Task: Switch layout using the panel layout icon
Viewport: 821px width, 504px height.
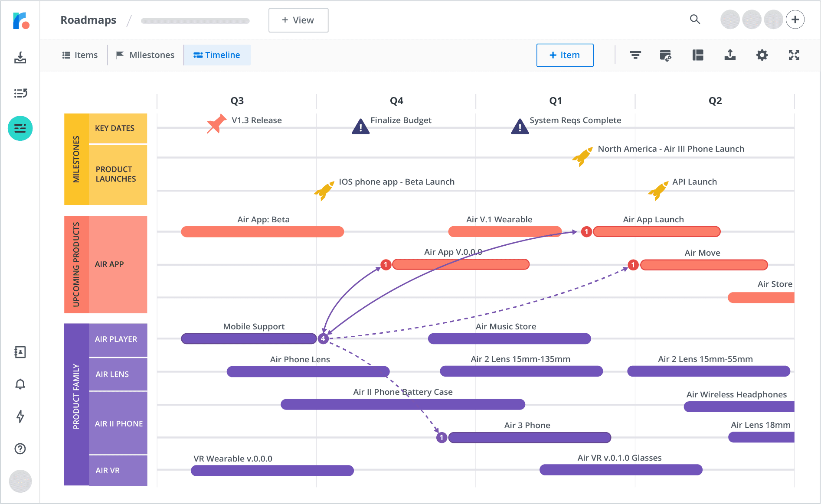Action: click(698, 55)
